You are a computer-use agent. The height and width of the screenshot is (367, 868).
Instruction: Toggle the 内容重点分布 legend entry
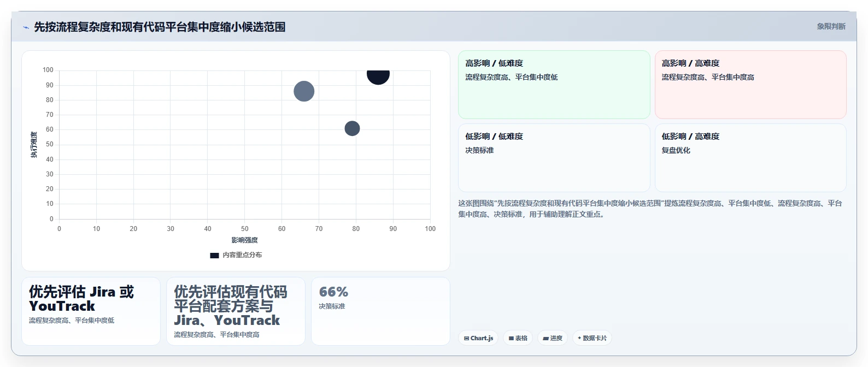click(x=236, y=255)
